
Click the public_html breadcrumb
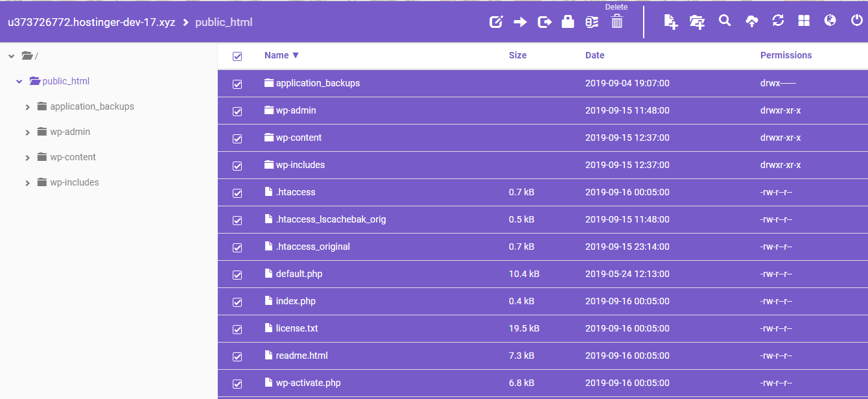pyautogui.click(x=224, y=22)
